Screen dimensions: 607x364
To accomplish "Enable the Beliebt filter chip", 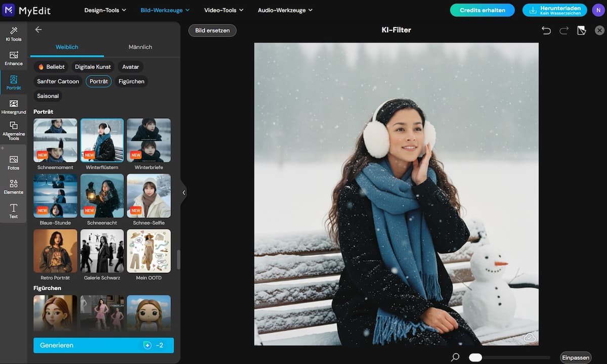I will (51, 66).
